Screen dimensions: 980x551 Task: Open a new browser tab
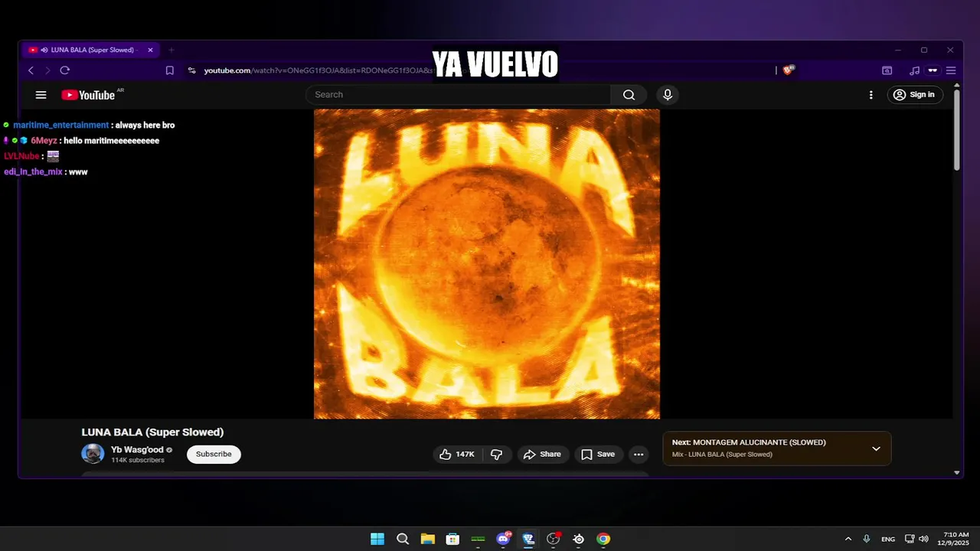171,50
